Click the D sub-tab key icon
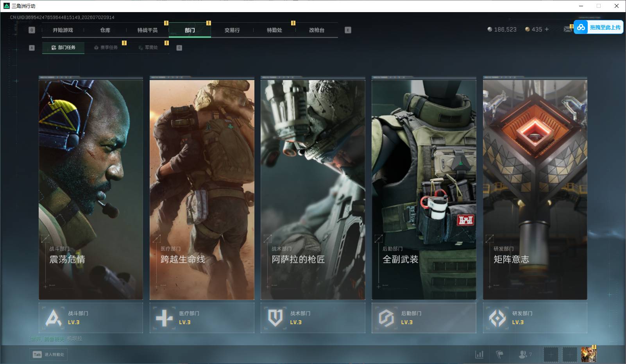The image size is (626, 364). point(179,48)
